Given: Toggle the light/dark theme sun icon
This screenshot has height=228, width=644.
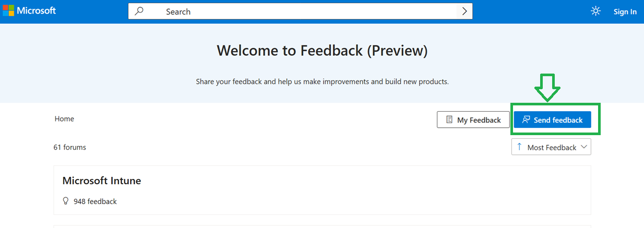Looking at the screenshot, I should (x=595, y=11).
